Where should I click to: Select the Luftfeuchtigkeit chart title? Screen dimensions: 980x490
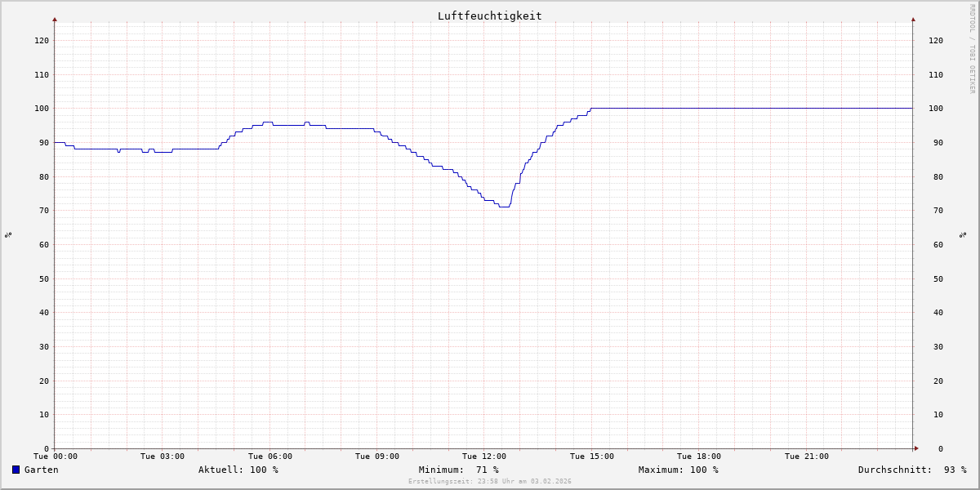click(489, 16)
